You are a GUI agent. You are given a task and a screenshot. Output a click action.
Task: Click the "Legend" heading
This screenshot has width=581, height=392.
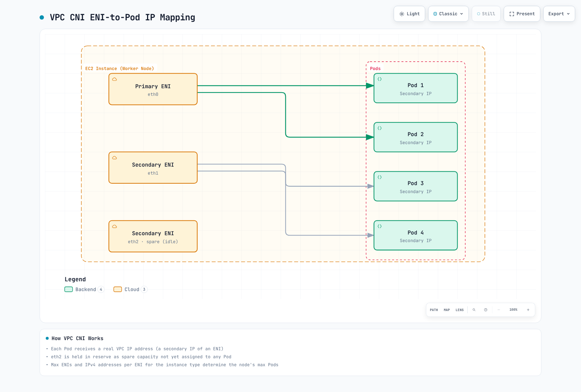(x=75, y=279)
